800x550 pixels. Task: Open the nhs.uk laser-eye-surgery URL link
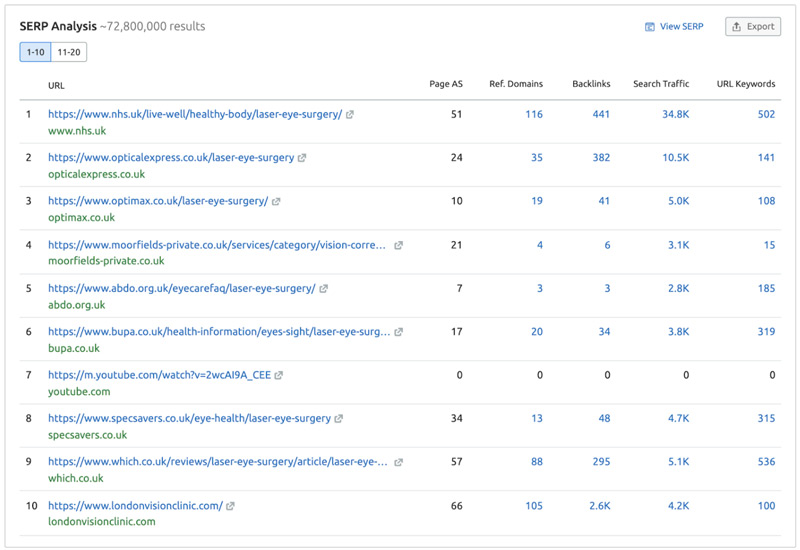click(x=194, y=115)
